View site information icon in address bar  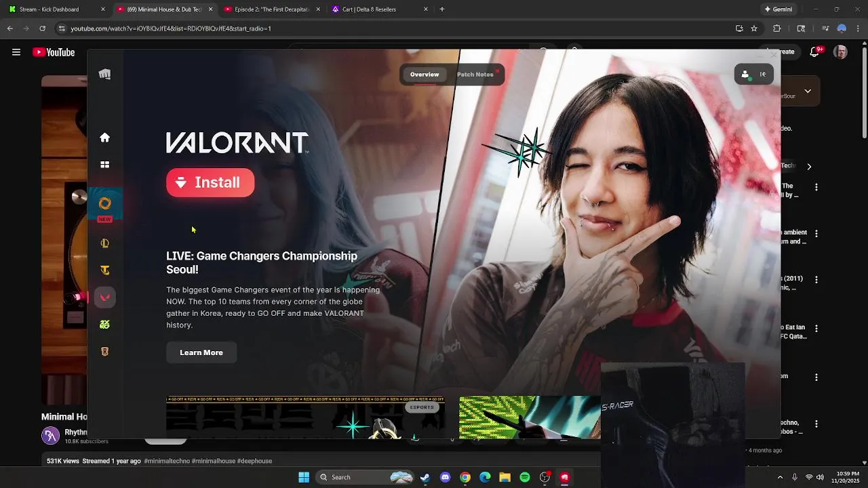coord(61,28)
